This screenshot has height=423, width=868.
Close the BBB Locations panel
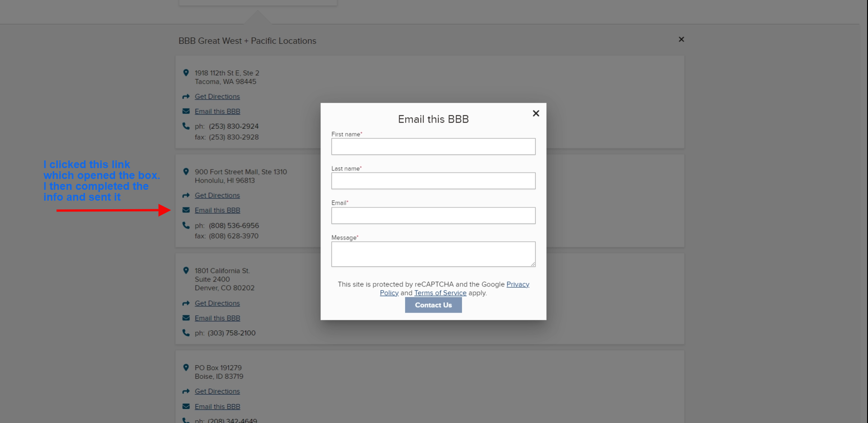681,39
